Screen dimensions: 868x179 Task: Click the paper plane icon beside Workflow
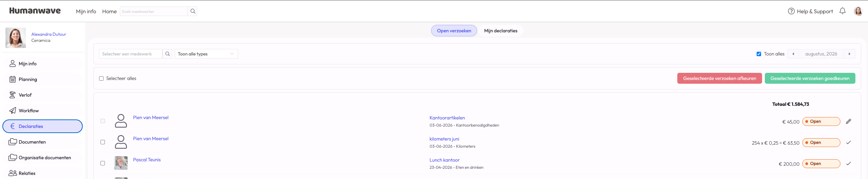[x=13, y=111]
